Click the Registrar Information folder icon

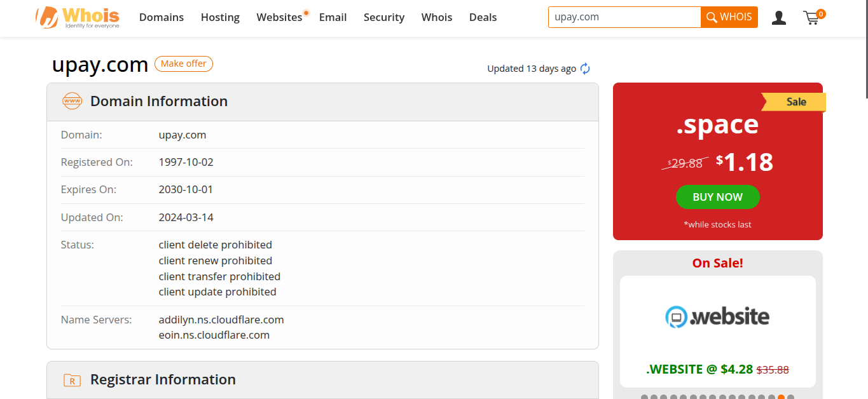[x=72, y=381]
